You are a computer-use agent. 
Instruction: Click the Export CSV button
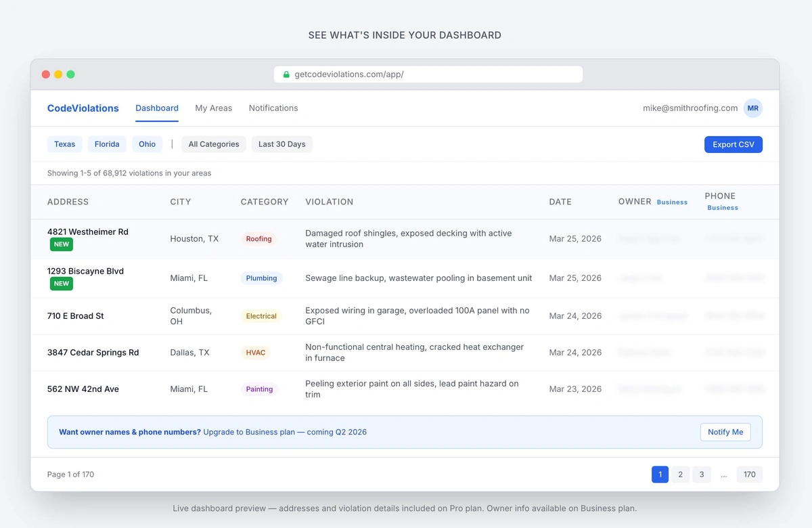(733, 144)
